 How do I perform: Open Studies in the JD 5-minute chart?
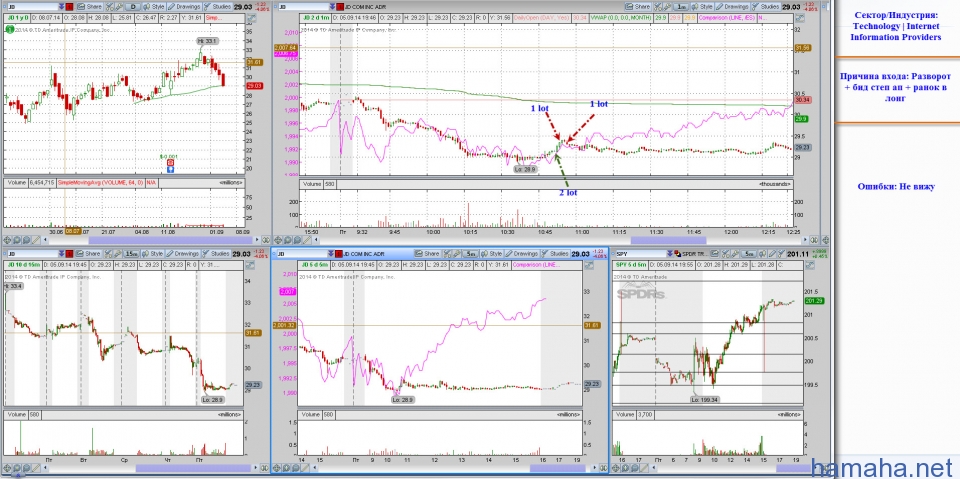coord(555,254)
